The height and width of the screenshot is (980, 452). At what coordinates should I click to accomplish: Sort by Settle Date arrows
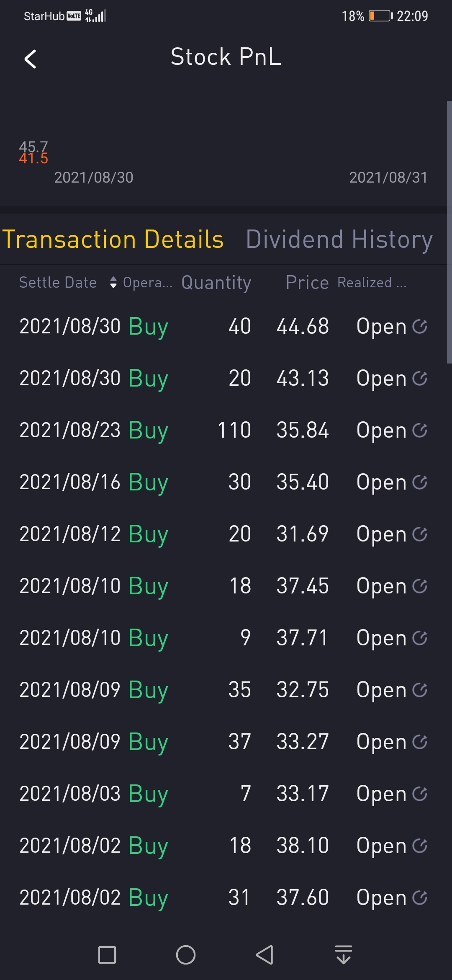[113, 282]
